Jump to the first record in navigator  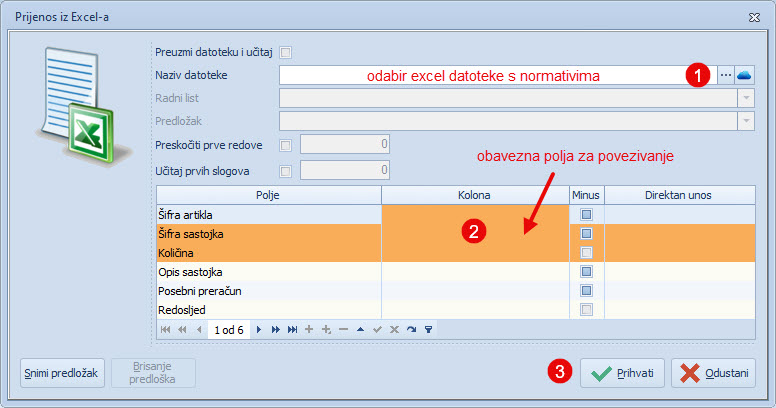(165, 329)
